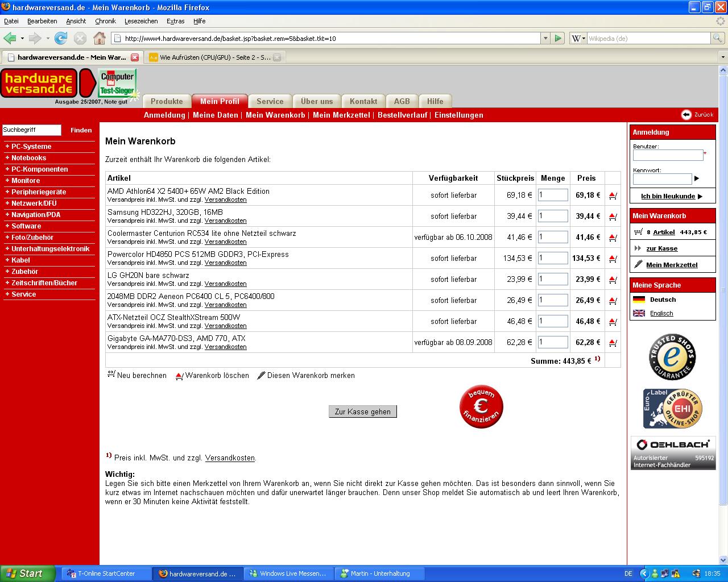Screen dimensions: 728x582
Task: Open the Kontakt tab
Action: [x=363, y=101]
